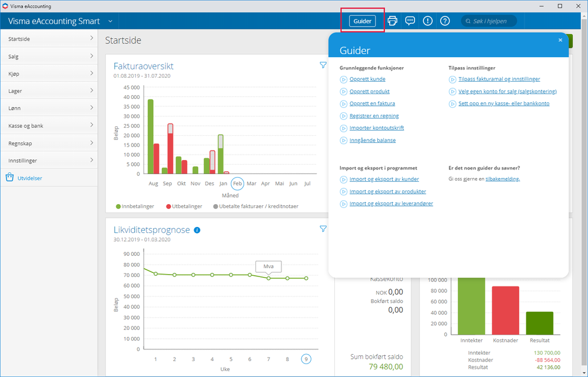Close the Guider panel
The width and height of the screenshot is (588, 377).
(560, 40)
